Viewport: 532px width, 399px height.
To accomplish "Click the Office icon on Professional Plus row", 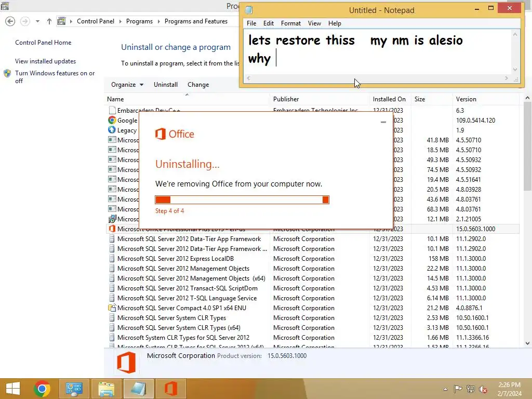I will pos(112,229).
